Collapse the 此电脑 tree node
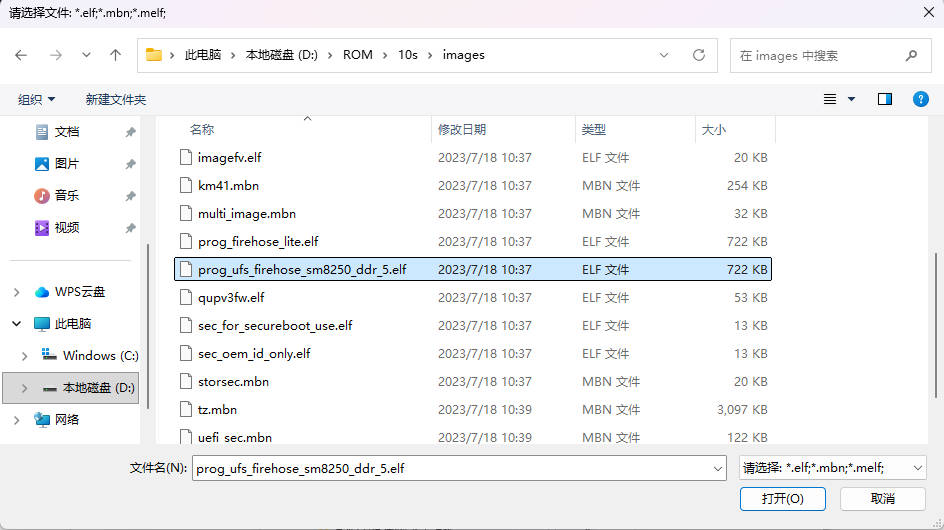Image resolution: width=944 pixels, height=530 pixels. (16, 324)
